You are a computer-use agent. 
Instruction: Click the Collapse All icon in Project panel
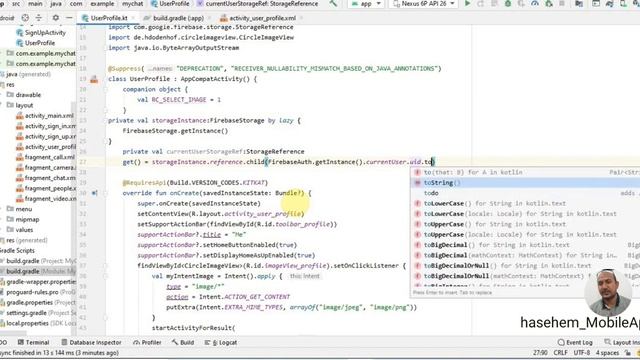[39, 18]
